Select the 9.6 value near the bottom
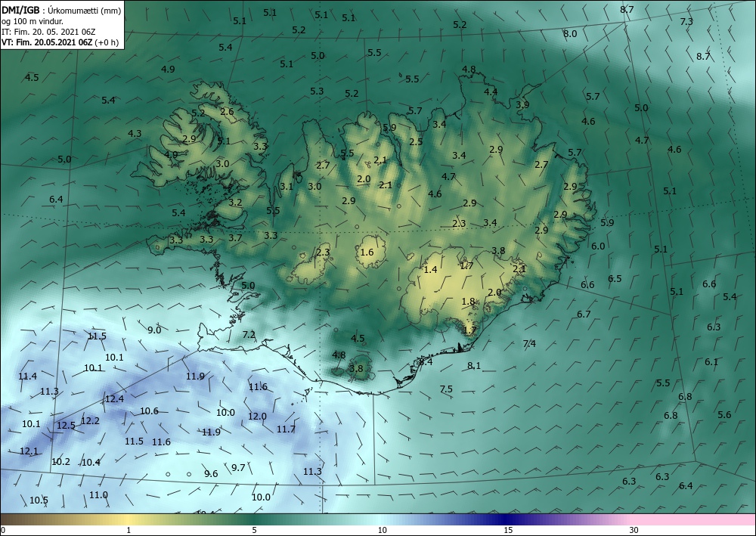 coord(211,473)
